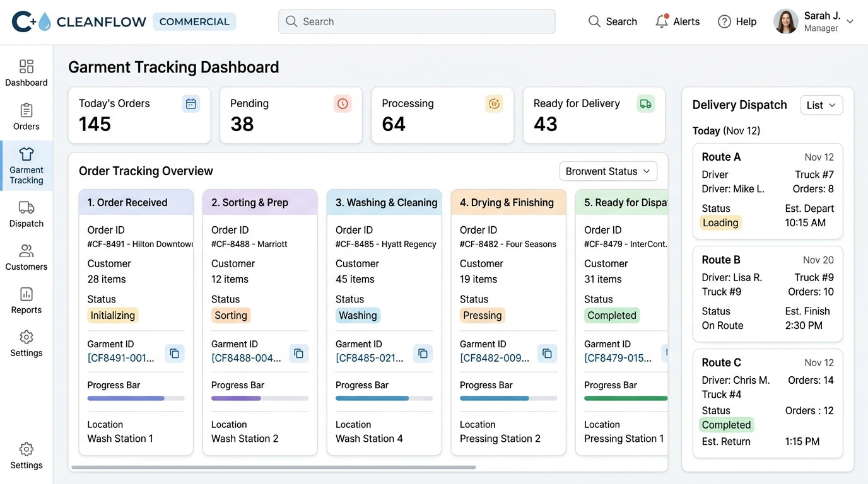Open the Route B delivery card title
868x484 pixels.
pyautogui.click(x=721, y=260)
